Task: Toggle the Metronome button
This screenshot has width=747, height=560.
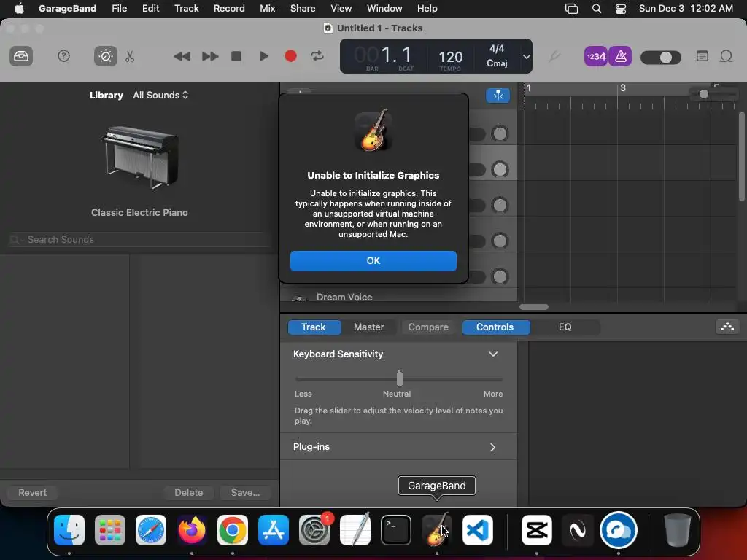Action: click(620, 57)
